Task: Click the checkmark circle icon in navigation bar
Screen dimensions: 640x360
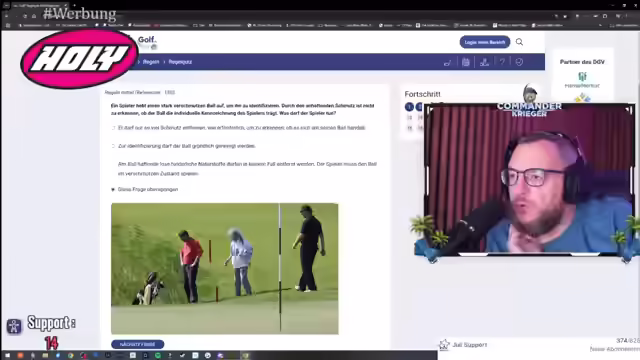Action: click(519, 62)
